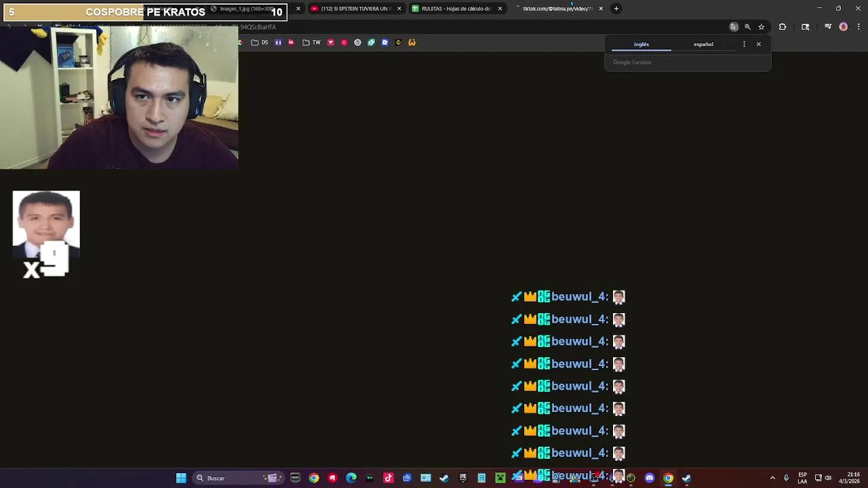This screenshot has height=488, width=868.
Task: Select the 'español' translate tab
Action: coord(703,44)
